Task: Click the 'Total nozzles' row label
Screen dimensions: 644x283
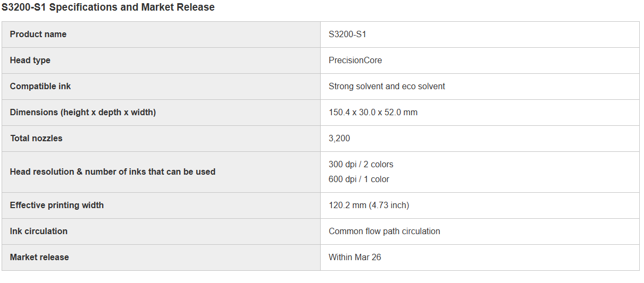Action: tap(36, 139)
